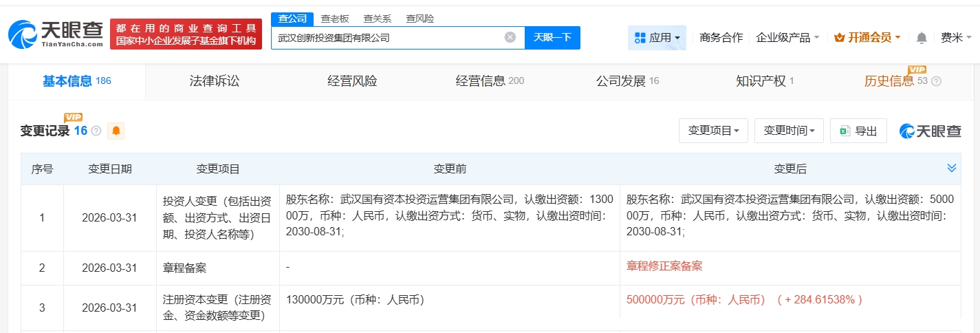The width and height of the screenshot is (980, 333).
Task: Switch to the 法律诉讼 tab
Action: 215,81
